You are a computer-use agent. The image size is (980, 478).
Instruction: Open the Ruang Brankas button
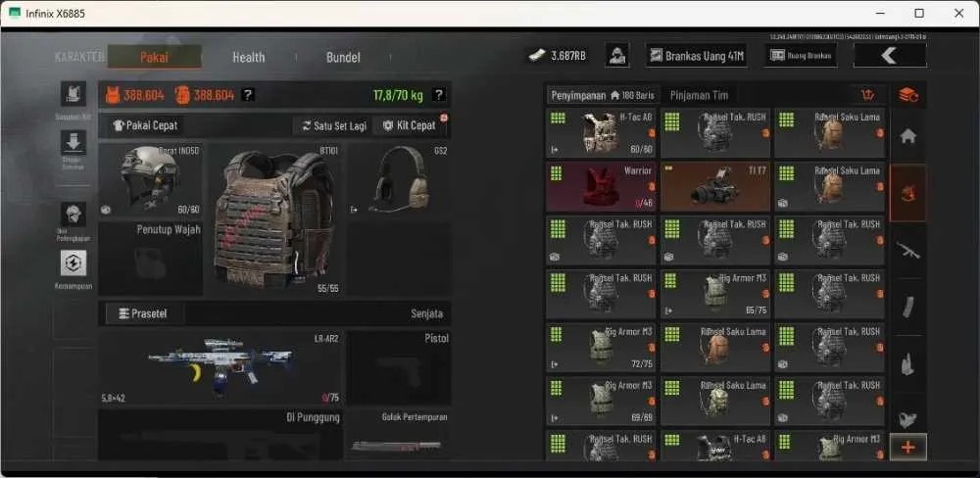click(x=801, y=56)
